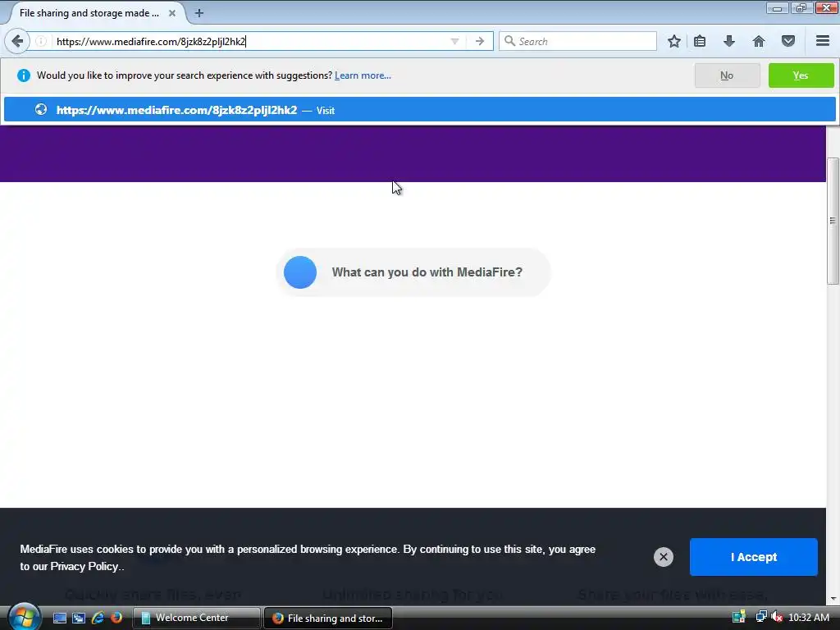Click the I Accept cookies button

tap(754, 557)
